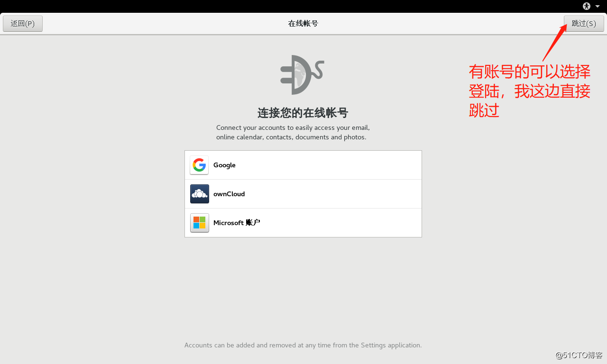Click the Microsoft logo icon
The width and height of the screenshot is (607, 364).
(199, 223)
